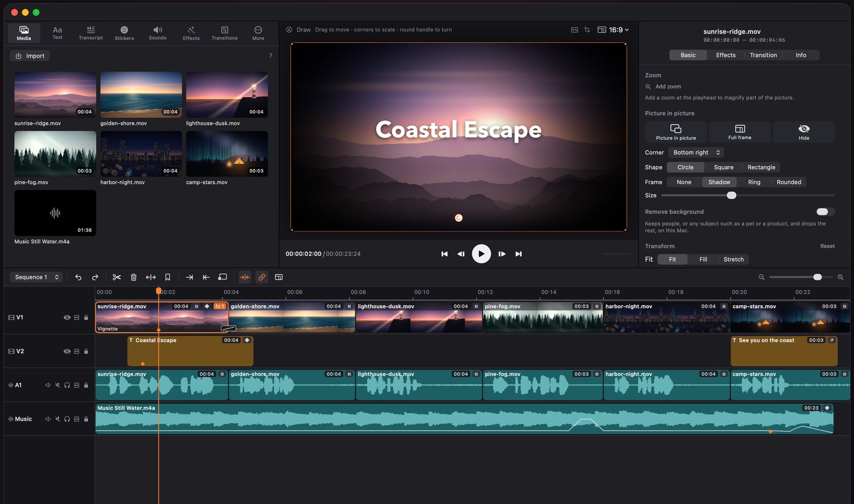
Task: Click the Full frame icon button
Action: (x=740, y=132)
